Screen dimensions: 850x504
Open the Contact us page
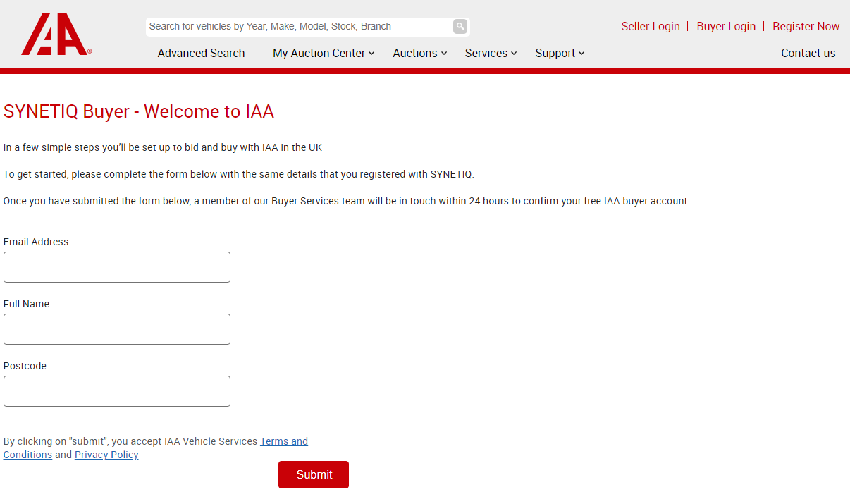[x=808, y=53]
